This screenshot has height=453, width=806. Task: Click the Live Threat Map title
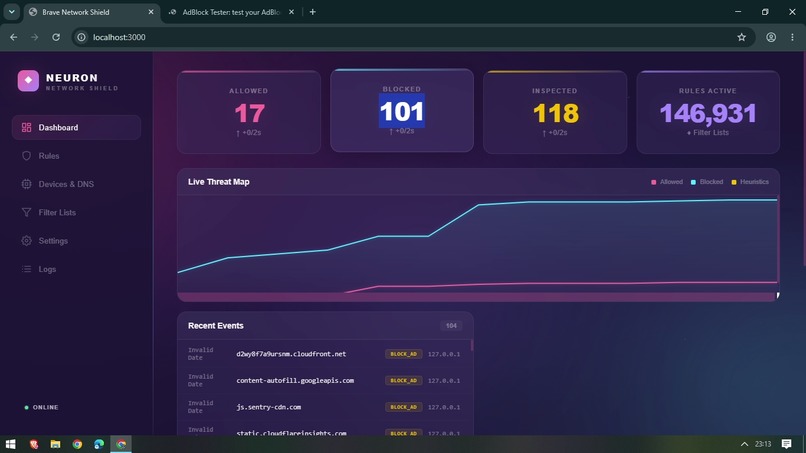coord(218,182)
